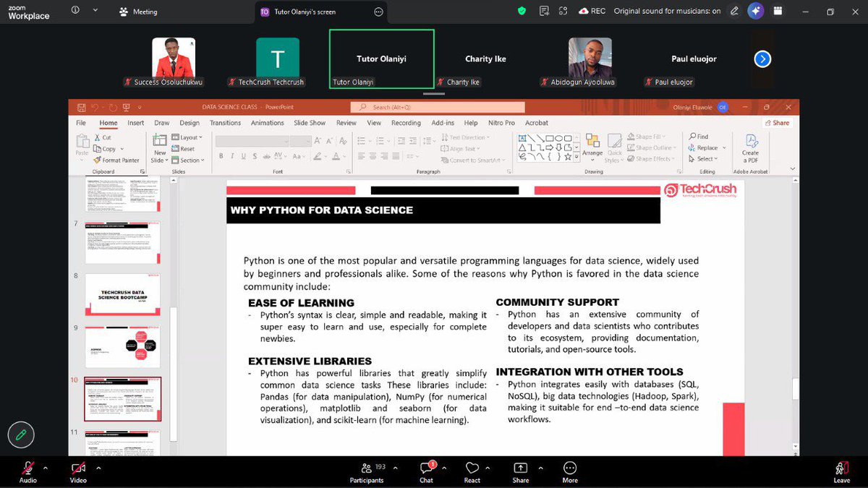Viewport: 868px width, 488px height.
Task: Click the Save icon in quick access toolbar
Action: coord(81,107)
